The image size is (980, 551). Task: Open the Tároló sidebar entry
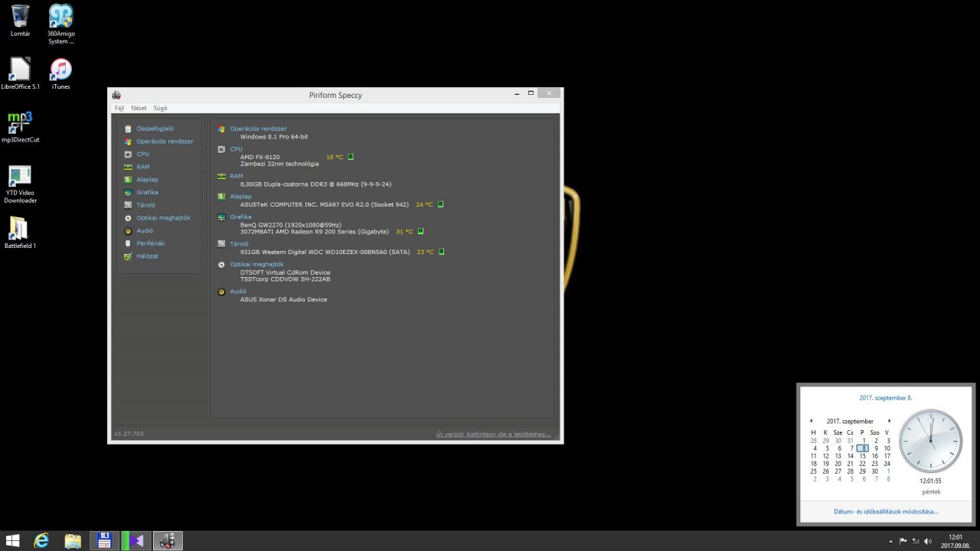(x=145, y=205)
